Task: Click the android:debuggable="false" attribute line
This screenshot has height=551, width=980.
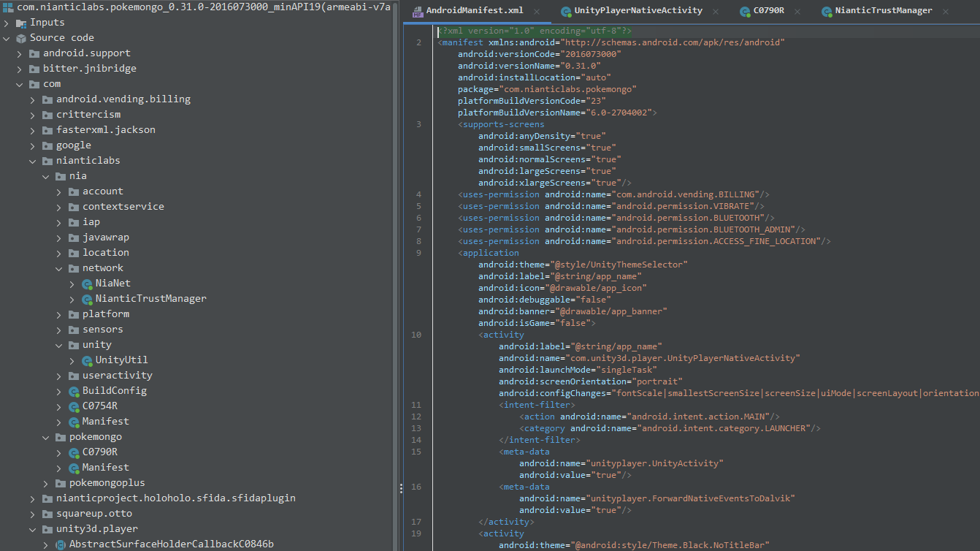Action: pos(545,300)
